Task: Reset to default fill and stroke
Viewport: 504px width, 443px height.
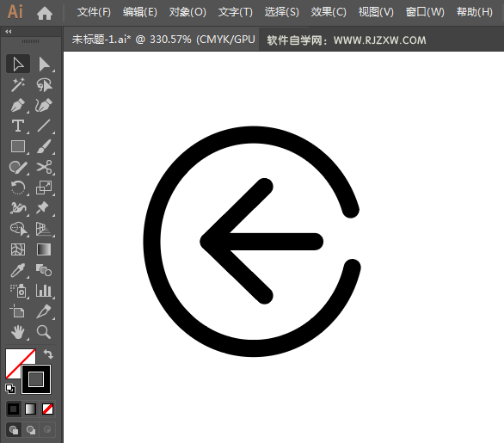Action: [x=10, y=389]
